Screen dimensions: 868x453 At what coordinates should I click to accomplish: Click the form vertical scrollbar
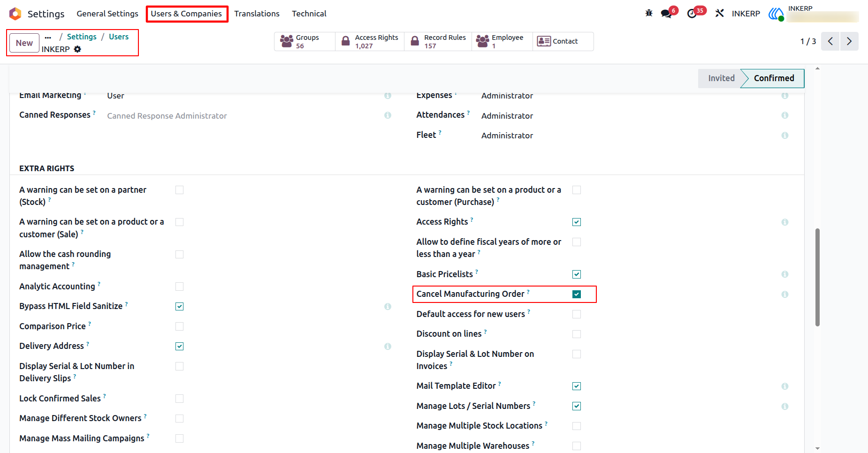[x=817, y=277]
